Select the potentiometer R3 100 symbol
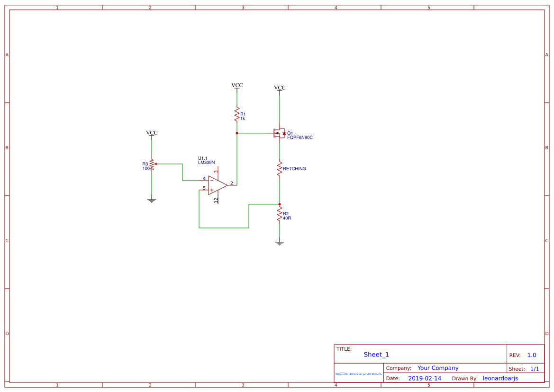 [152, 164]
